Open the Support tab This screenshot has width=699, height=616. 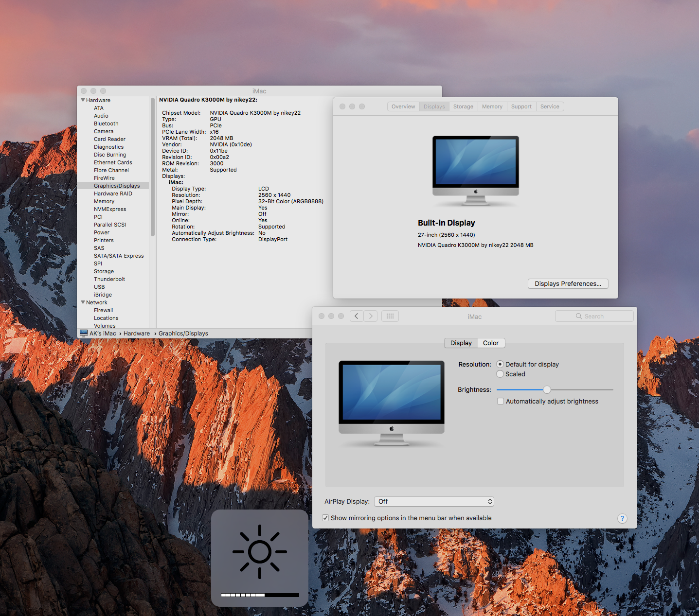pyautogui.click(x=521, y=106)
